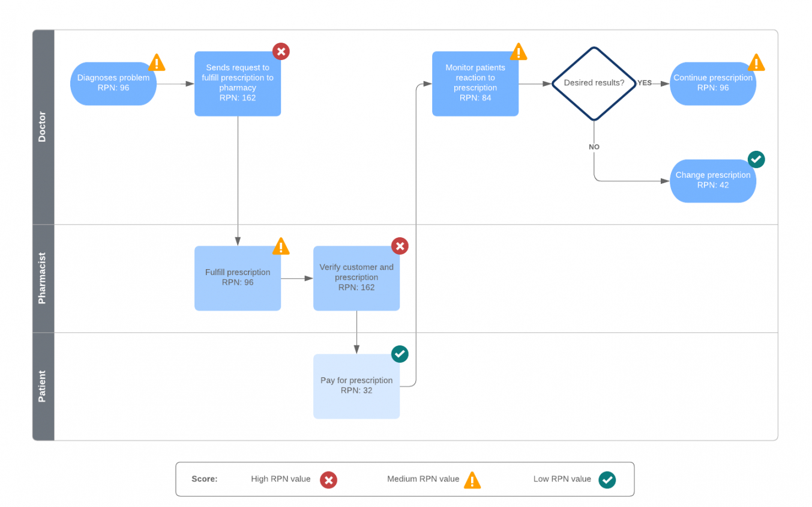The height and width of the screenshot is (507, 812).
Task: Select the Diagnoses problem start shape
Action: (x=113, y=83)
